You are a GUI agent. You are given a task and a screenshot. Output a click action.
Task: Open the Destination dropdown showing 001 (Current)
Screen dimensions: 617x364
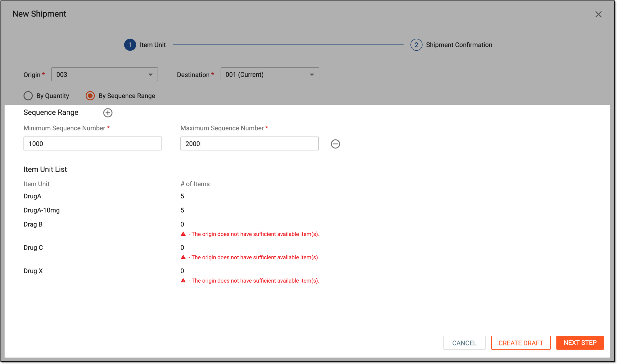click(x=270, y=74)
